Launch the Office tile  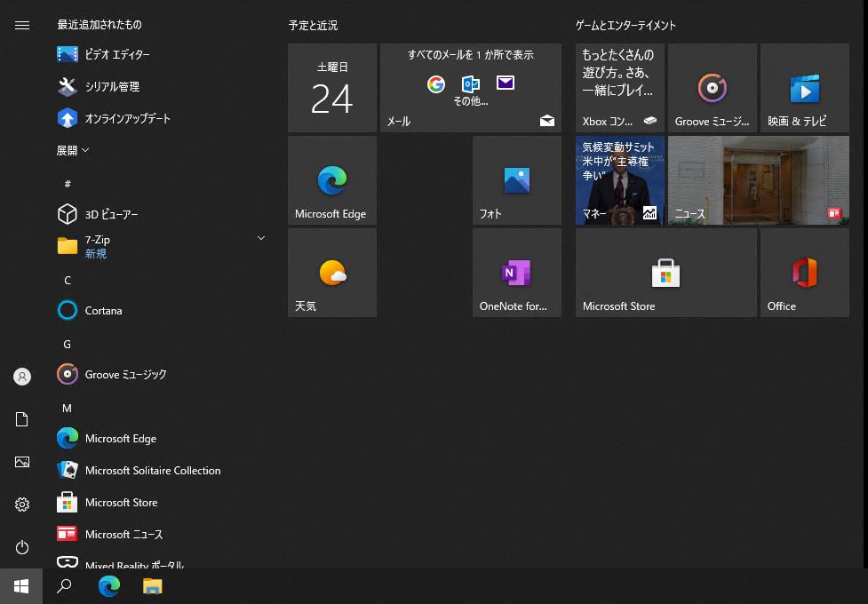pos(804,272)
